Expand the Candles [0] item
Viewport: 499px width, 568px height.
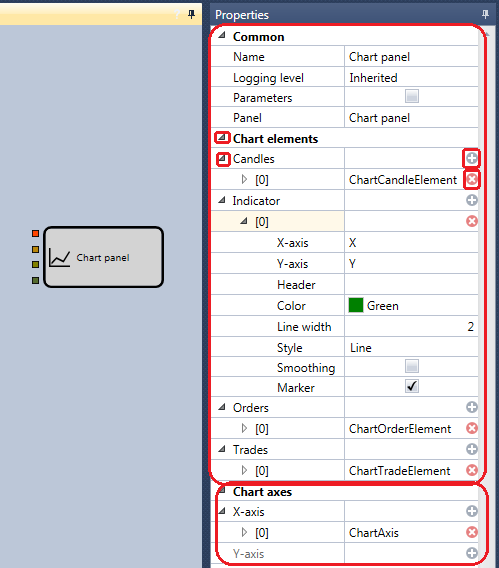[244, 179]
